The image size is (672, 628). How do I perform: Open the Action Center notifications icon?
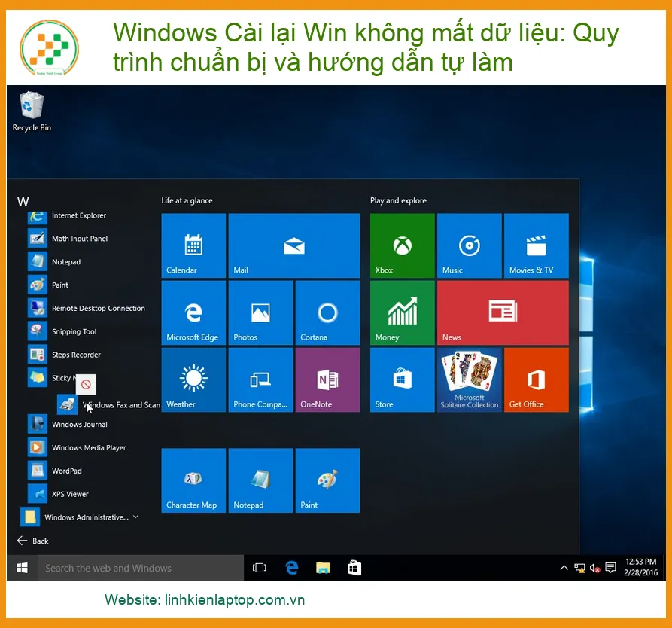(x=610, y=568)
